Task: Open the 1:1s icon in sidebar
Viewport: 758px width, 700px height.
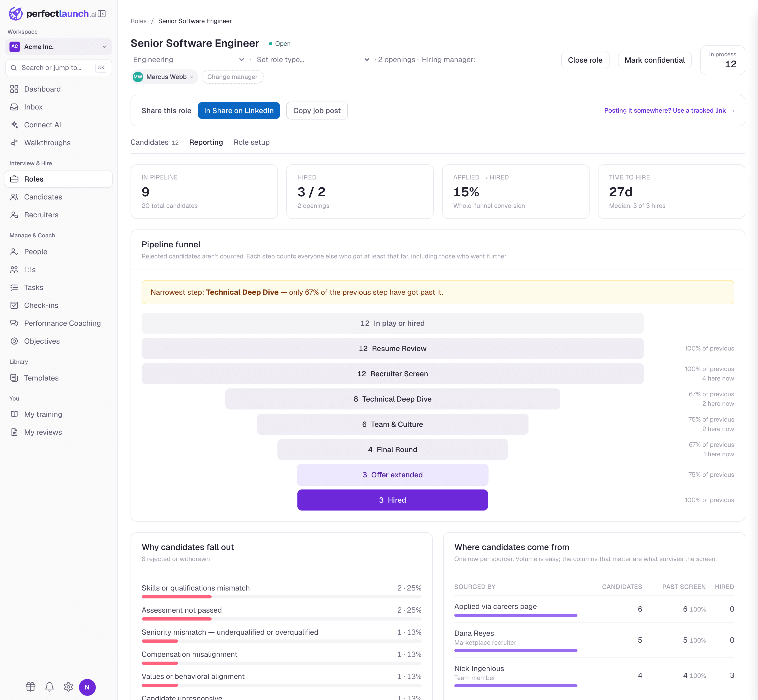Action: click(14, 270)
